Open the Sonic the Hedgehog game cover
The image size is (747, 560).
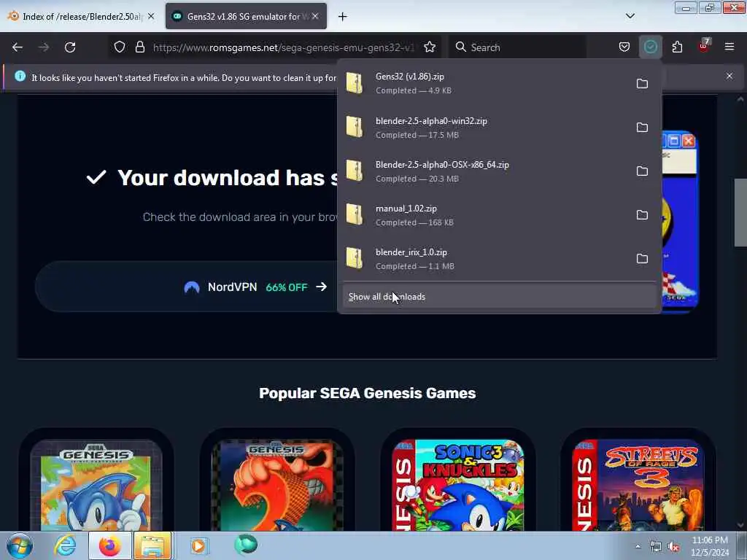tap(96, 485)
